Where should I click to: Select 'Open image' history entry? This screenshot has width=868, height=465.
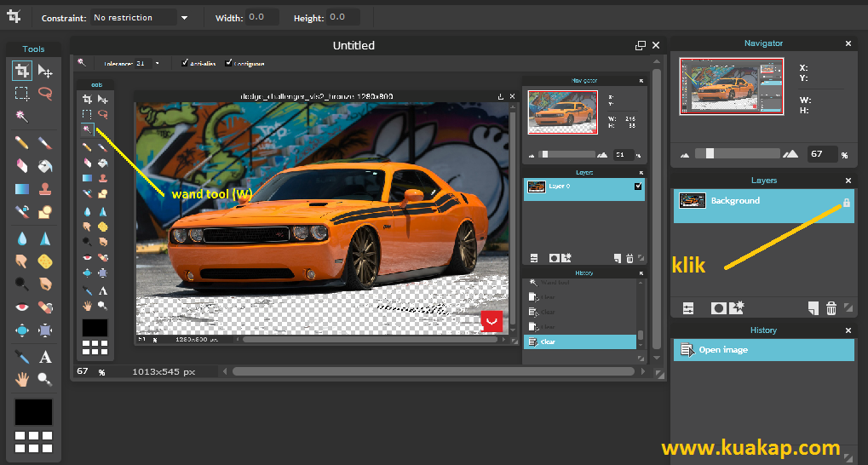click(763, 350)
